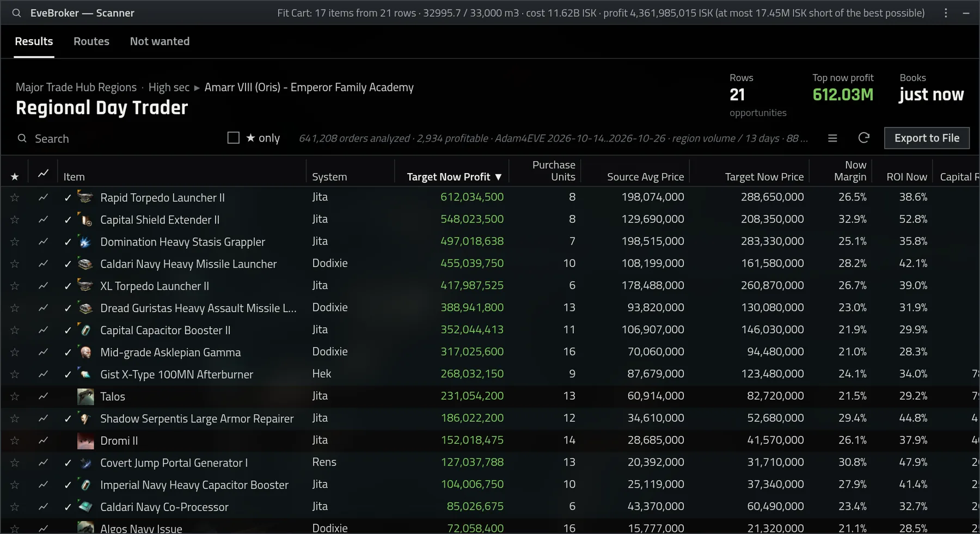
Task: Click the Talos ship thumbnail icon
Action: tap(85, 396)
